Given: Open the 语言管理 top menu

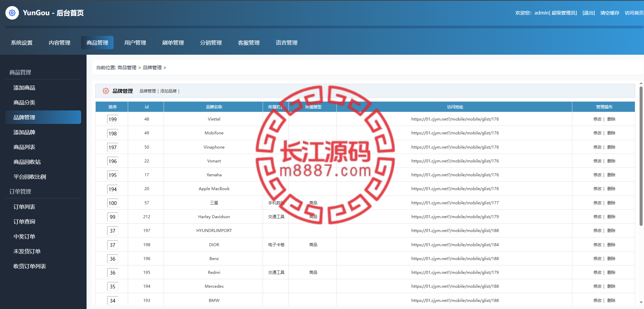Looking at the screenshot, I should coord(287,43).
